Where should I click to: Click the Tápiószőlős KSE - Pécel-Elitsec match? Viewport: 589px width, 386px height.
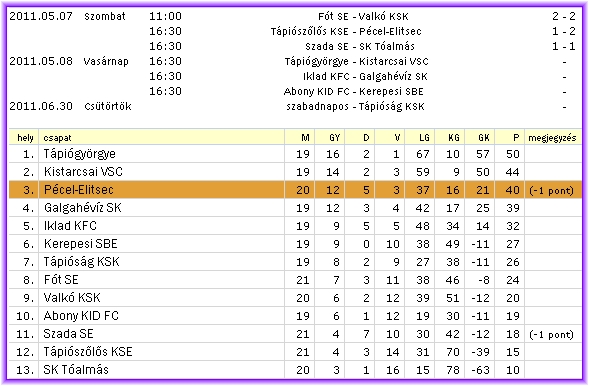[x=346, y=32]
